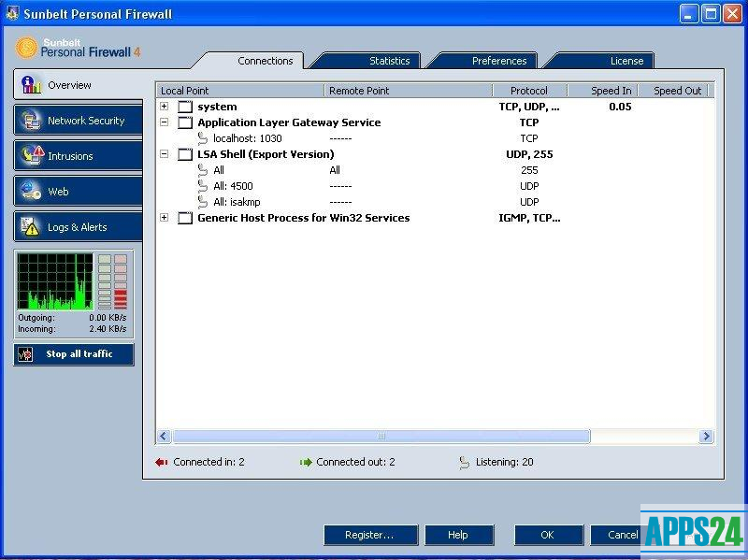
Task: Click the Help button
Action: click(x=458, y=535)
